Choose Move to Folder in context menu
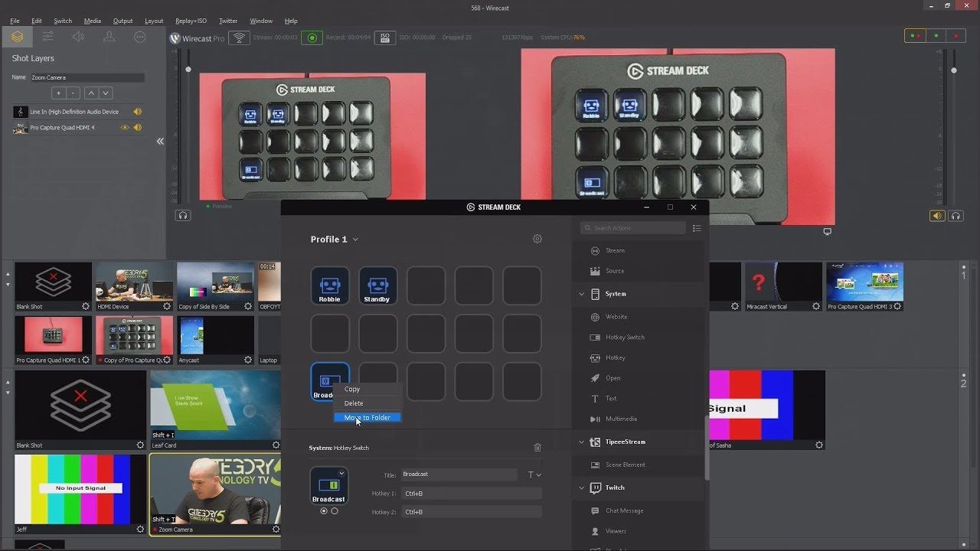The width and height of the screenshot is (980, 551). tap(367, 418)
